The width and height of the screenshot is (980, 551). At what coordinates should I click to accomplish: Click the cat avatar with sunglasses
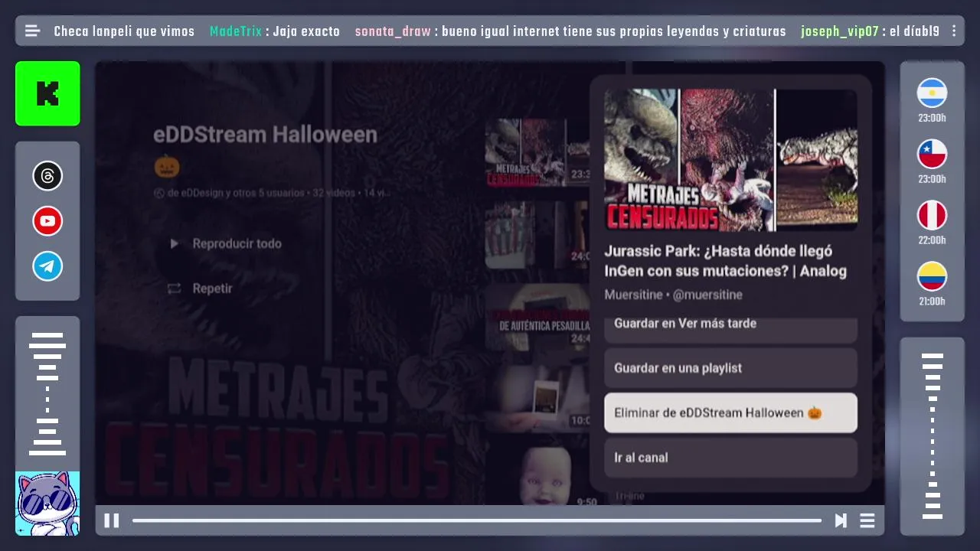47,503
